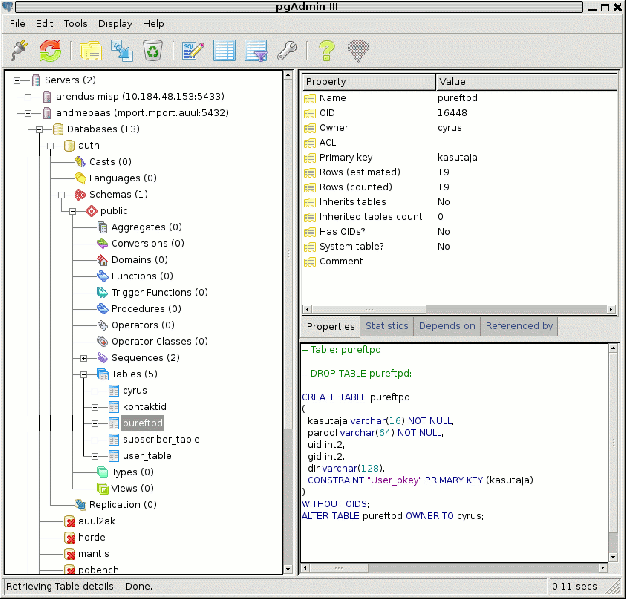Switch to the Statistics tab
Viewport: 626px width, 599px height.
[387, 326]
